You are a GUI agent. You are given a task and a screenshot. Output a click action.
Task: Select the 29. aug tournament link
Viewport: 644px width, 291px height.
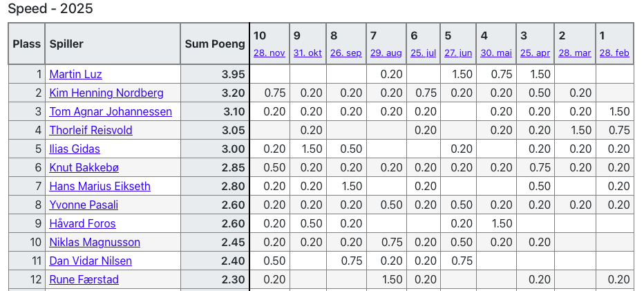[386, 53]
